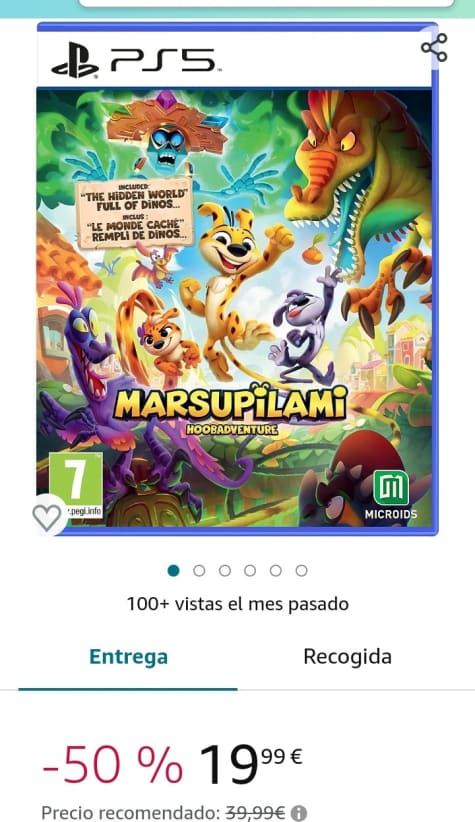Image resolution: width=475 pixels, height=822 pixels.
Task: Tap the Microids logo on the cover
Action: coord(391,494)
